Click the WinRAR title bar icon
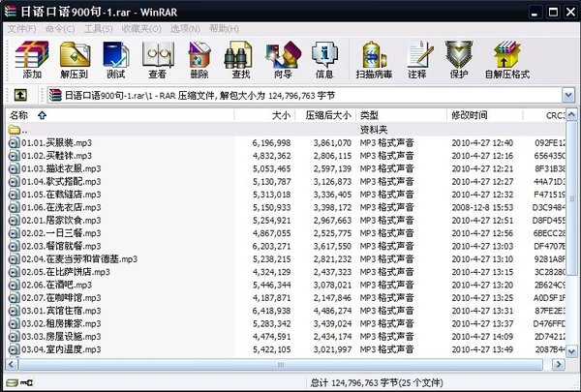This screenshot has width=581, height=392. click(11, 12)
